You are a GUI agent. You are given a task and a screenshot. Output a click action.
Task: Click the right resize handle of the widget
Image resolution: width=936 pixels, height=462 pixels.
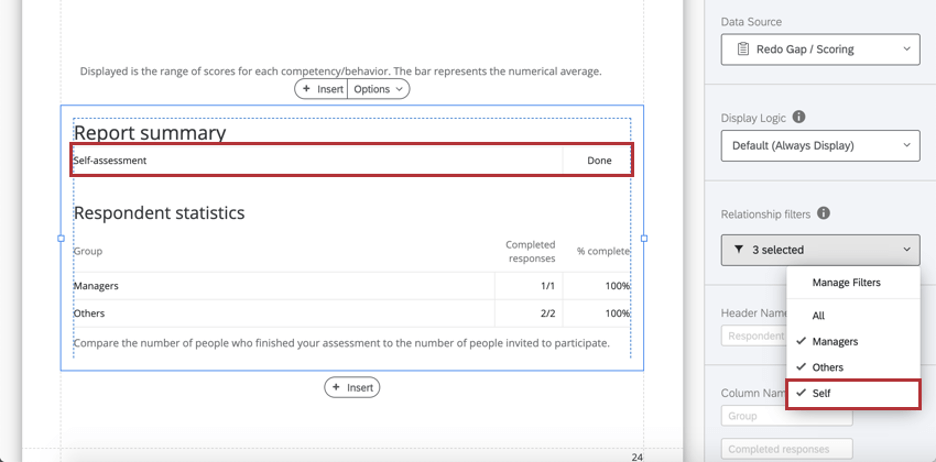click(644, 238)
